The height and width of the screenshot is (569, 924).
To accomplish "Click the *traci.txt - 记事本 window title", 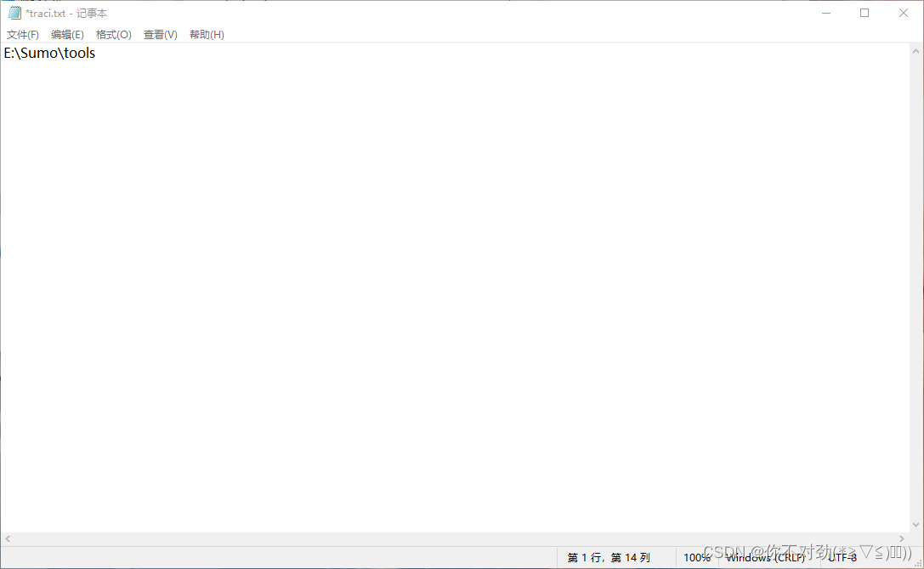I will pyautogui.click(x=66, y=13).
